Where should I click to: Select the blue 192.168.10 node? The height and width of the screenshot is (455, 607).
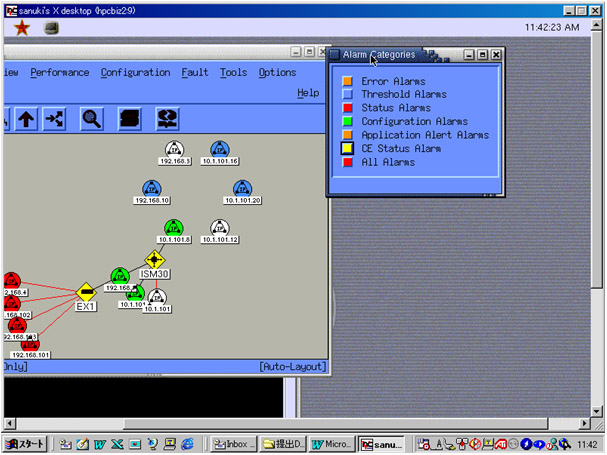point(152,188)
